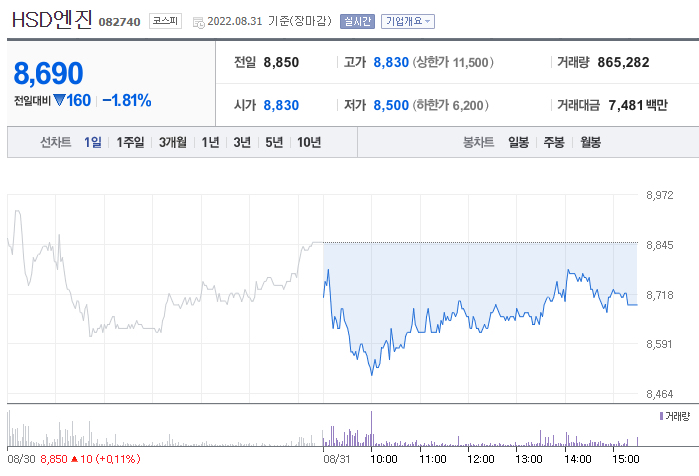Screen dimensions: 699x476
Task: Click the stock code 082740
Action: (x=119, y=22)
